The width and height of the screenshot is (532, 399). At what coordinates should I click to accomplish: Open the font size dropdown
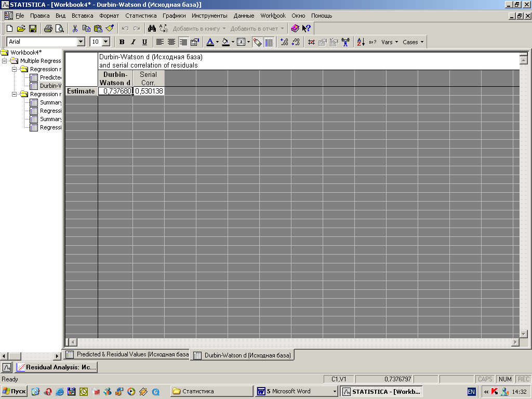106,42
